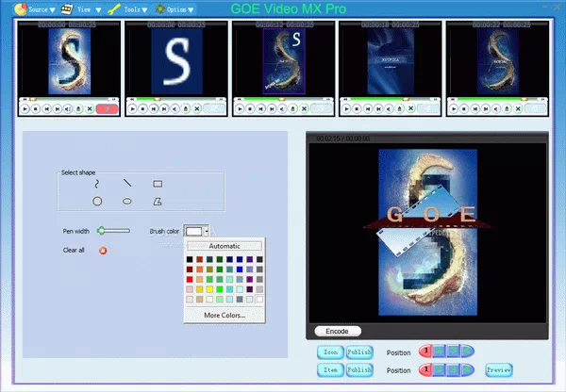Image resolution: width=566 pixels, height=392 pixels.
Task: Expand the Brush color dropdown arrow
Action: (x=208, y=231)
